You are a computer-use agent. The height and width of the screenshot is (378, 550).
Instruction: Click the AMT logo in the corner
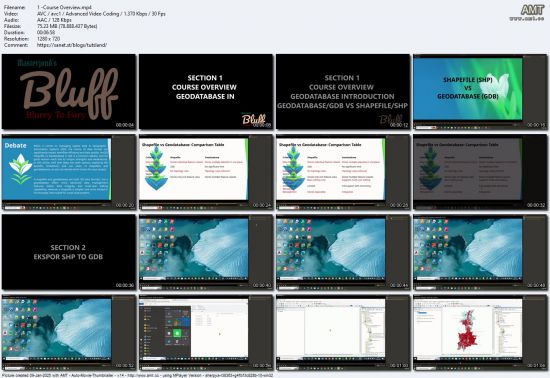click(x=527, y=13)
